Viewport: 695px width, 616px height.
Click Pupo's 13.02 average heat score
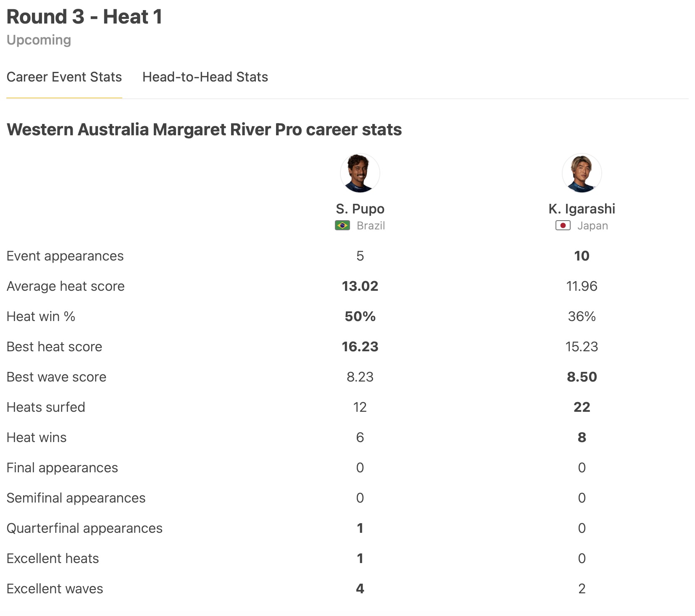[360, 286]
